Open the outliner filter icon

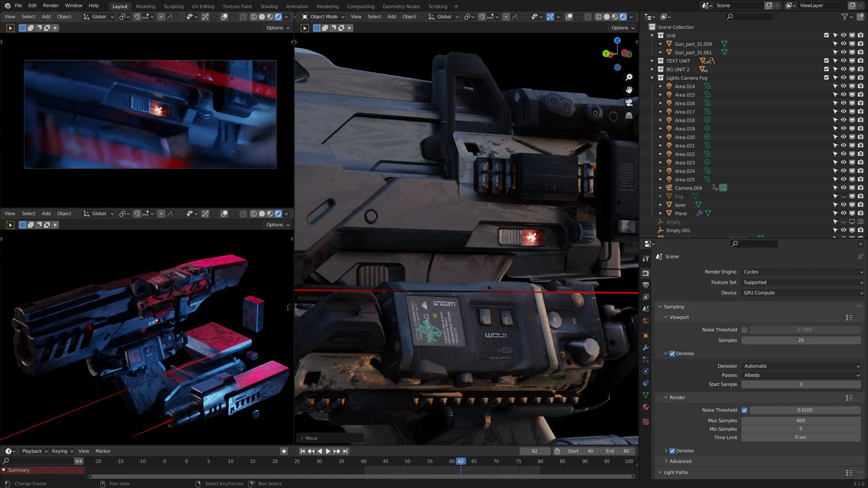click(845, 17)
